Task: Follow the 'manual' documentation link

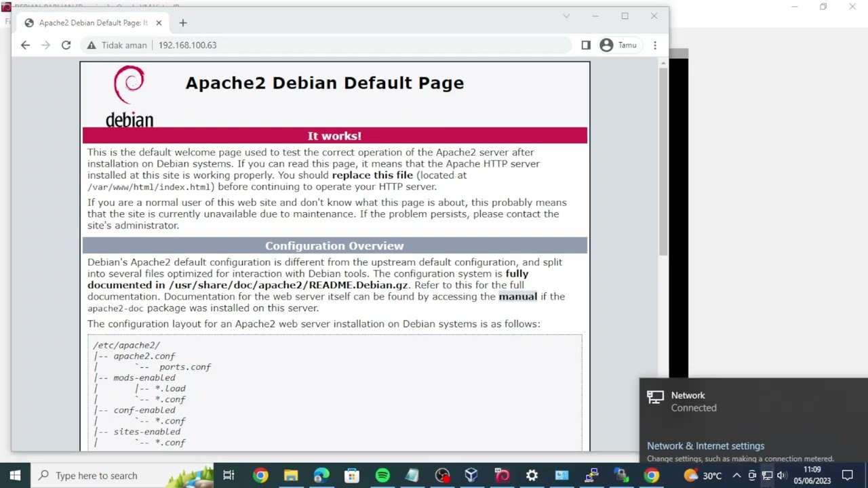Action: tap(517, 296)
